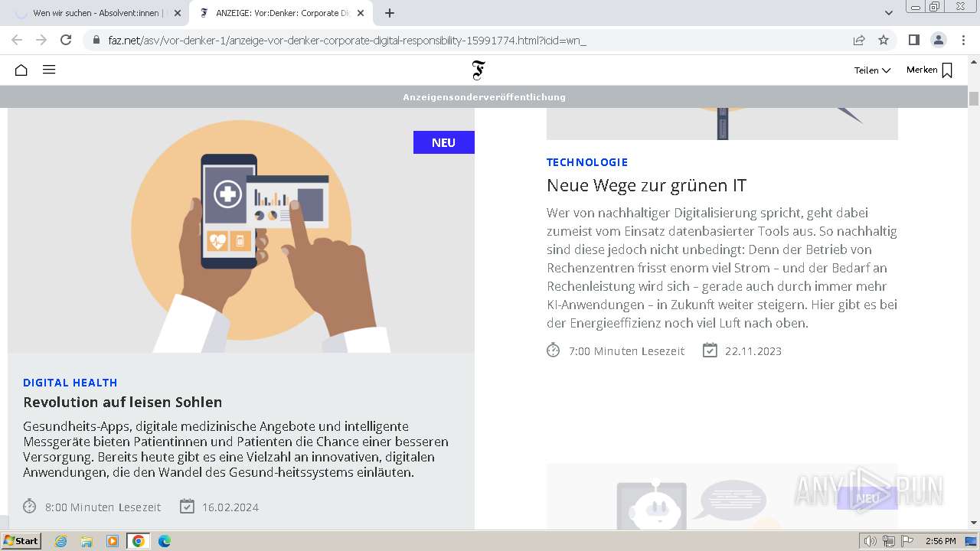Screen dimensions: 980x551
Task: Share this page icon in address bar
Action: click(x=859, y=40)
